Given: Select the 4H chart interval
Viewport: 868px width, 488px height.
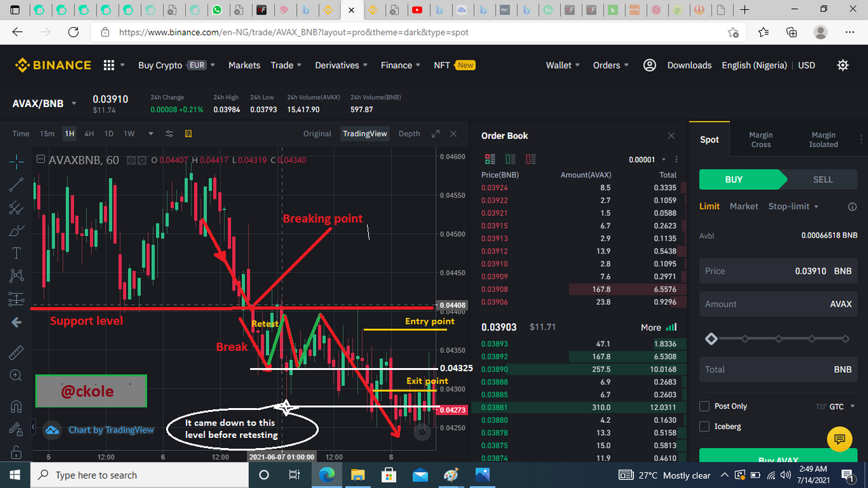Looking at the screenshot, I should (89, 134).
